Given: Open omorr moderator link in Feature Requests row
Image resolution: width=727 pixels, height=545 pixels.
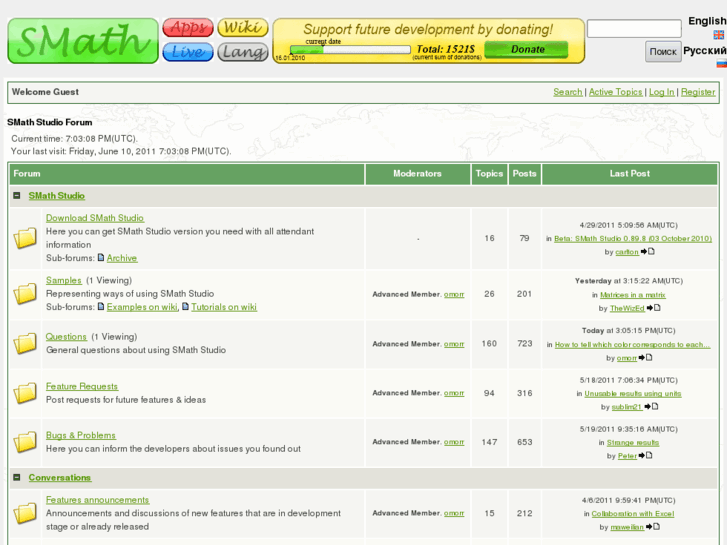Looking at the screenshot, I should 454,393.
